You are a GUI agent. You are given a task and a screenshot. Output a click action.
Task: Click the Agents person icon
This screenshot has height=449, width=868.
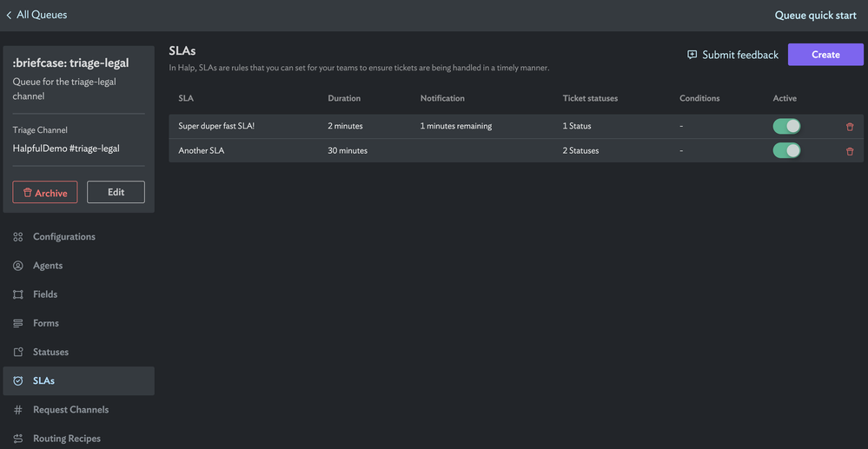click(x=17, y=266)
